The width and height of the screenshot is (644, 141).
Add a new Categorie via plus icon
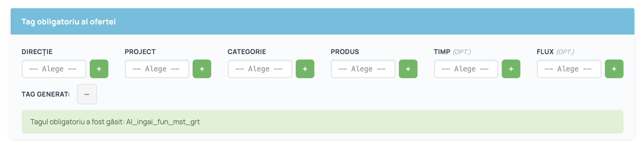point(305,69)
